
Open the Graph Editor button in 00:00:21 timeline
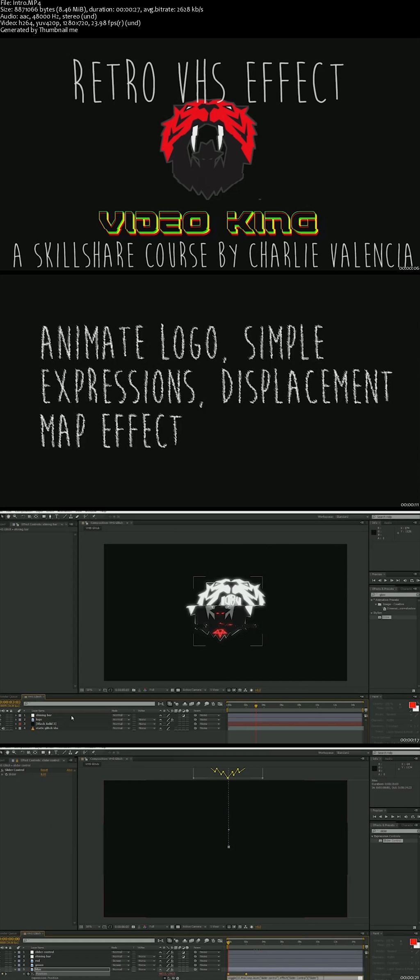click(x=219, y=940)
